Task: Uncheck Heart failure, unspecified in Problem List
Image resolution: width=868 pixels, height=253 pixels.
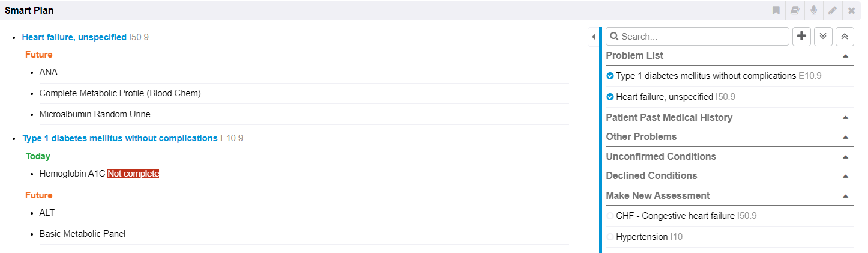Action: pyautogui.click(x=610, y=97)
